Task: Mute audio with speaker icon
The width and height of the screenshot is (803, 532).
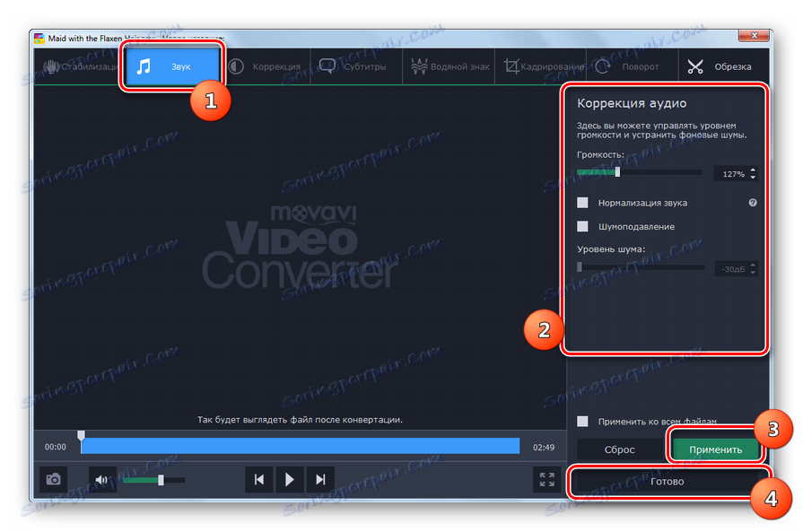Action: (x=102, y=480)
